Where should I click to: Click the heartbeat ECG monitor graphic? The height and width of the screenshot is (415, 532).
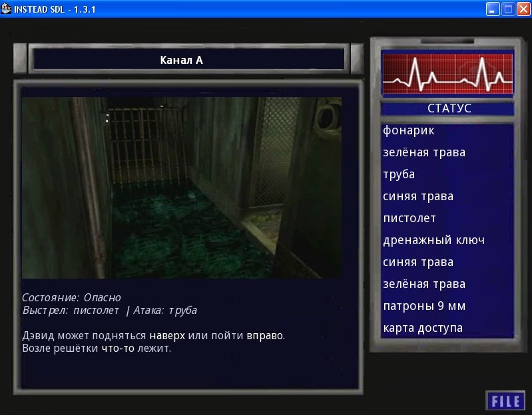pos(447,75)
